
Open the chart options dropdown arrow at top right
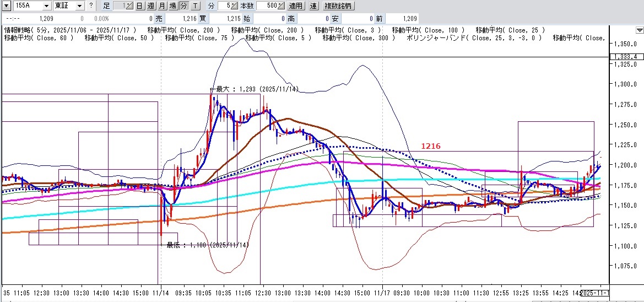[640, 30]
